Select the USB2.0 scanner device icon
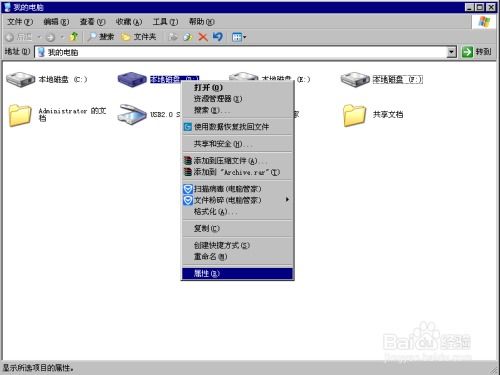The width and height of the screenshot is (500, 375). [x=132, y=114]
